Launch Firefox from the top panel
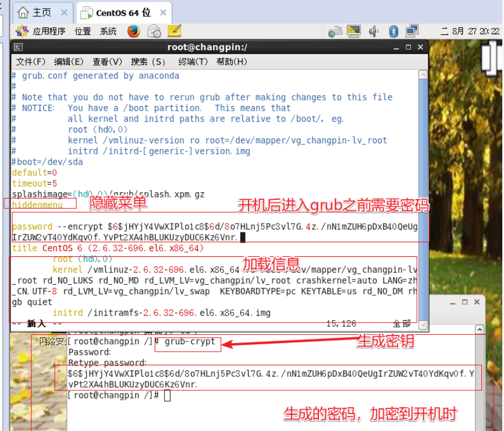This screenshot has width=504, height=431. [x=133, y=31]
